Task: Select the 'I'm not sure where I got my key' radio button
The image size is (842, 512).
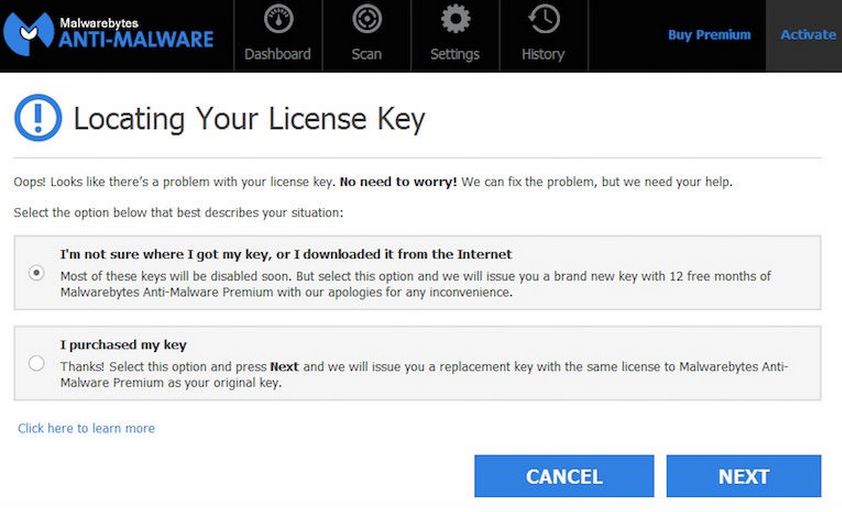Action: [x=37, y=273]
